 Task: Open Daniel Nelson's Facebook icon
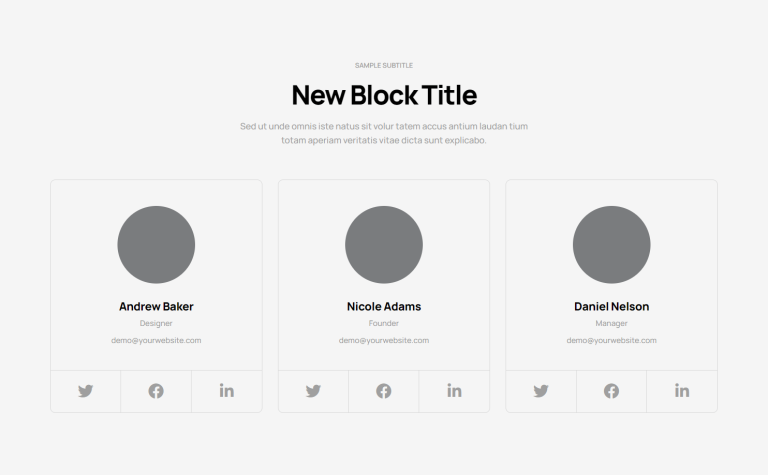tap(611, 391)
